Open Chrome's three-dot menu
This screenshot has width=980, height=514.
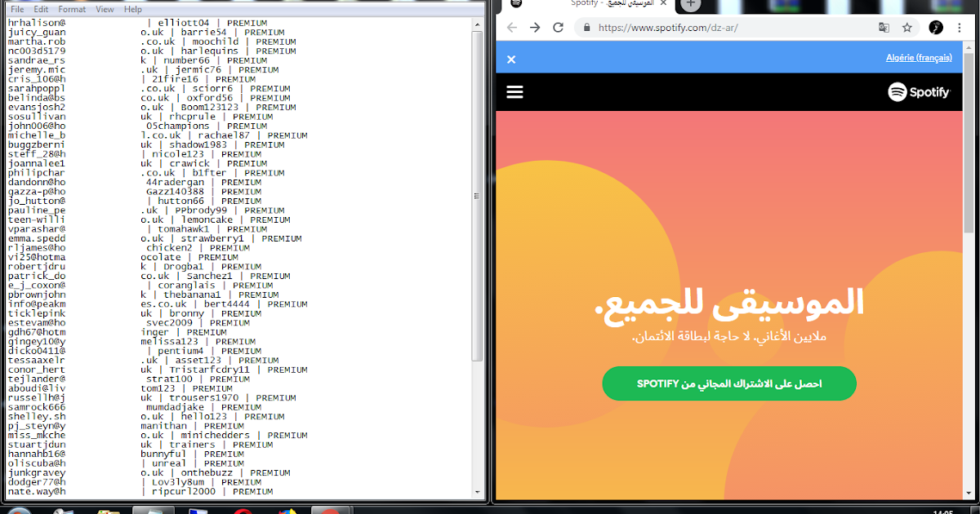click(960, 27)
